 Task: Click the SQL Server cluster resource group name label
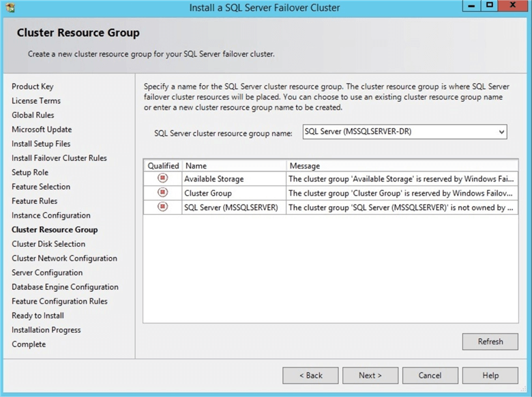[223, 133]
